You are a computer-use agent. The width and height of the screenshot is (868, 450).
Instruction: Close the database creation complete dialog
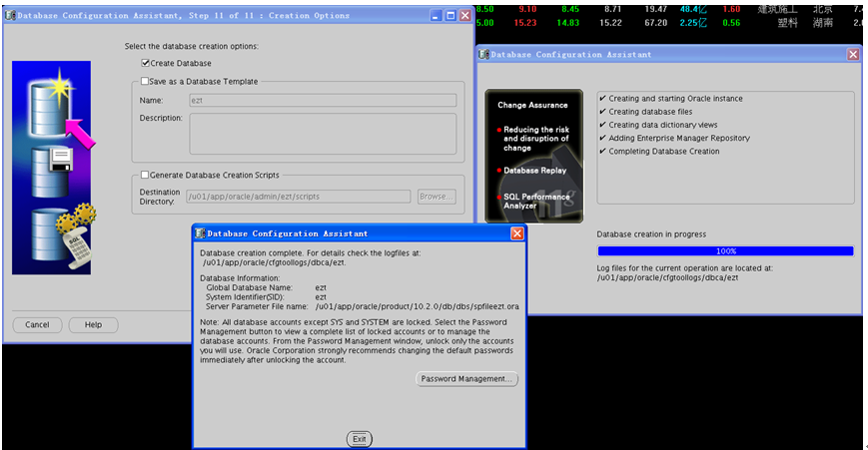(517, 233)
